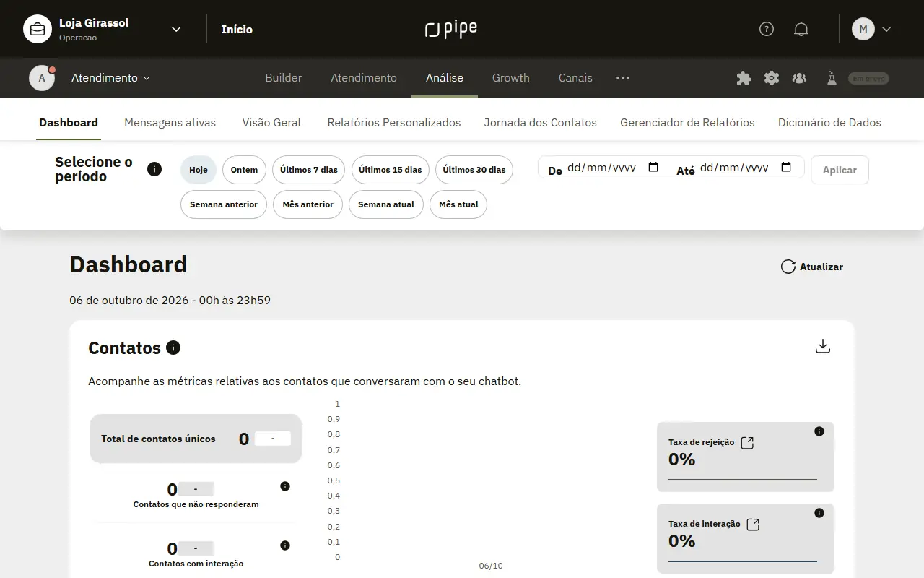Click the A avatar next to Atendimento
Viewport: 924px width, 578px height.
pyautogui.click(x=42, y=78)
